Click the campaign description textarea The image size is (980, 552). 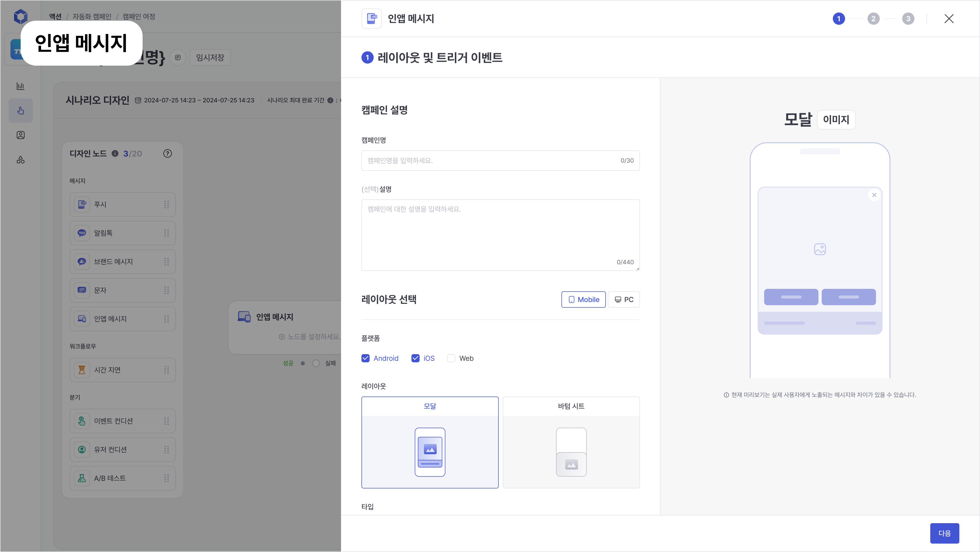point(500,235)
